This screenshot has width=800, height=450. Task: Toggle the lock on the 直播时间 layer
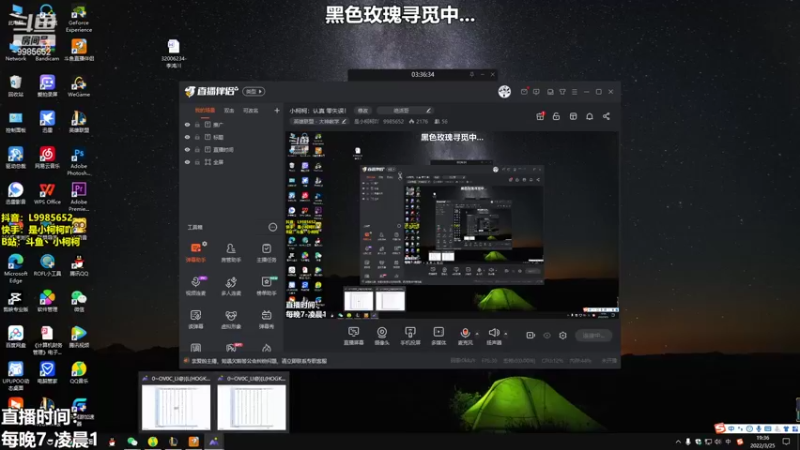click(197, 149)
